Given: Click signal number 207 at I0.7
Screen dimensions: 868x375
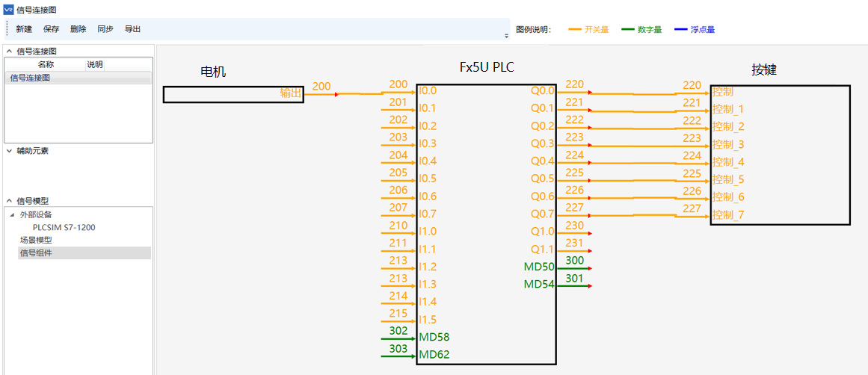Looking at the screenshot, I should click(398, 208).
